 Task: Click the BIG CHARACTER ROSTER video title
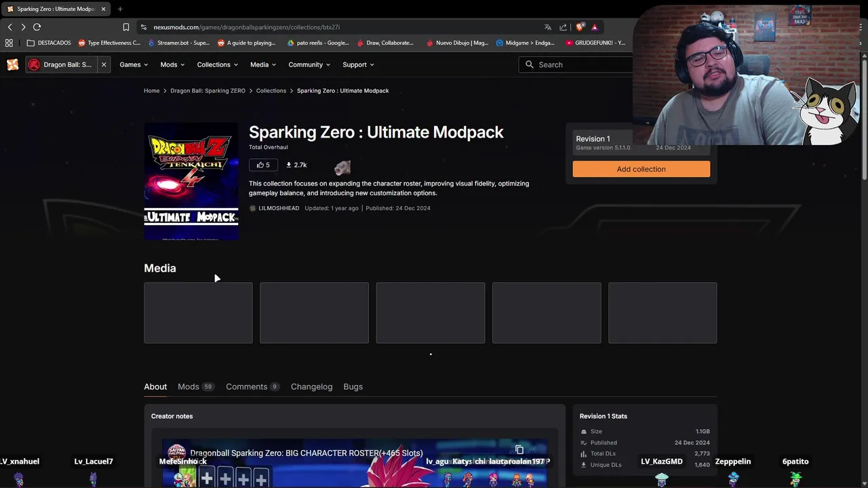click(x=307, y=453)
